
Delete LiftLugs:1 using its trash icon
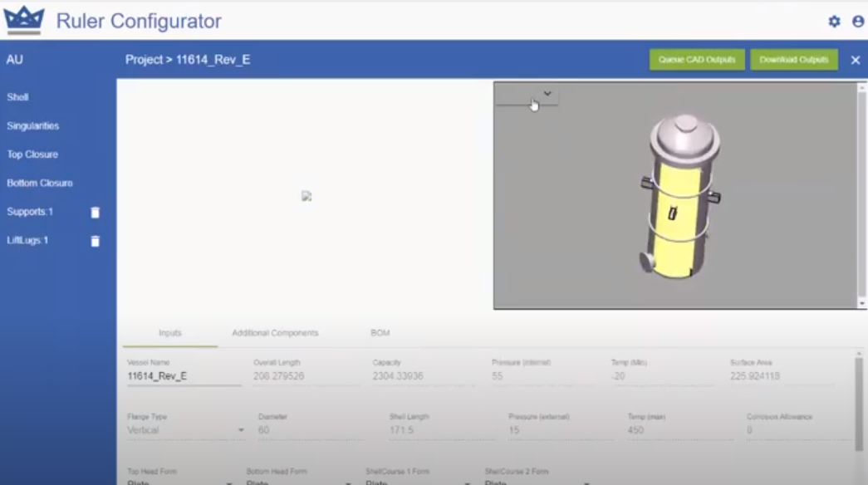click(x=96, y=241)
